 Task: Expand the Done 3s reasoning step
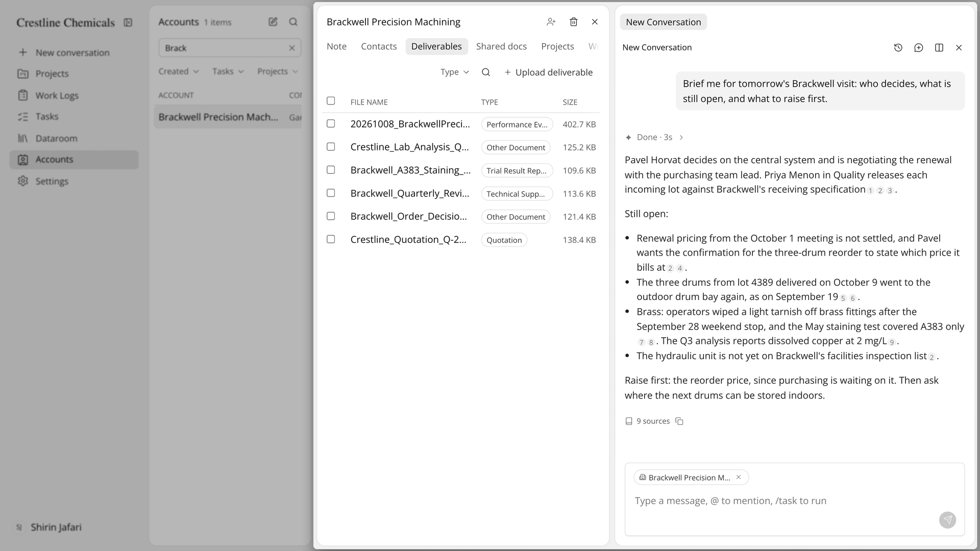pos(654,137)
